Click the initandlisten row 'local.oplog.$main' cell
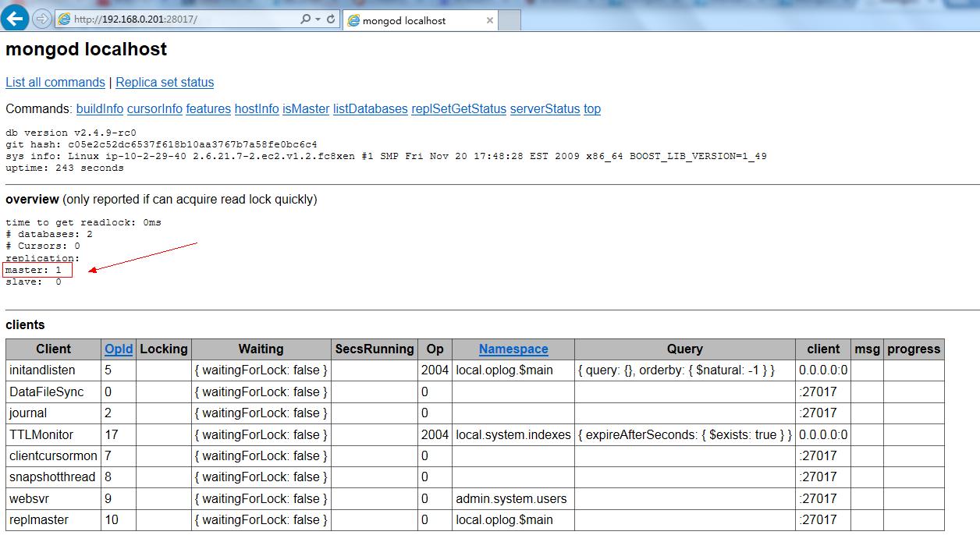This screenshot has width=980, height=535. (513, 370)
